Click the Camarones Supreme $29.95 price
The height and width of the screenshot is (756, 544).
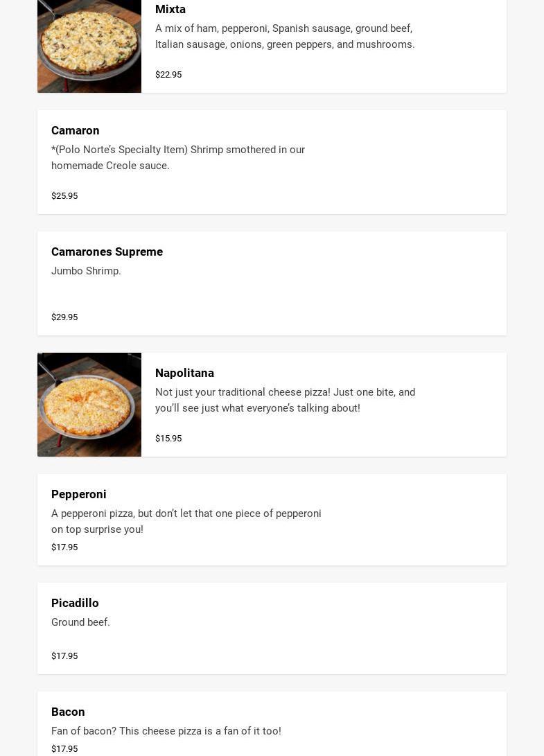64,317
